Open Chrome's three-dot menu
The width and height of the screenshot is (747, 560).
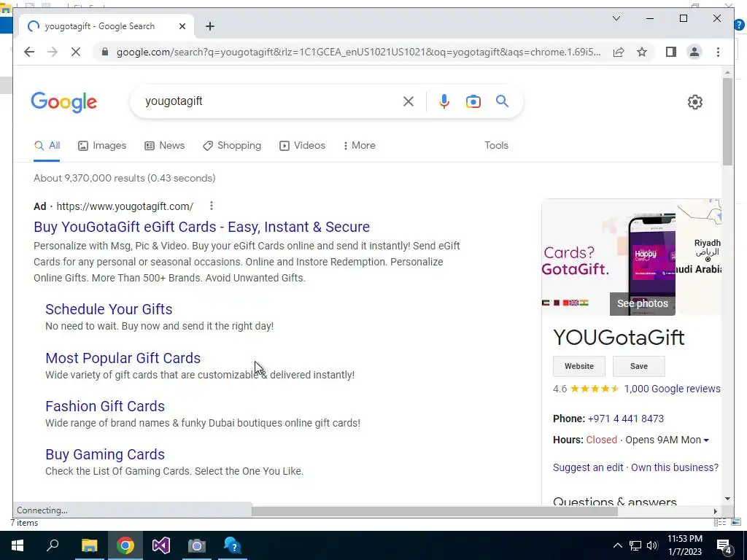718,52
